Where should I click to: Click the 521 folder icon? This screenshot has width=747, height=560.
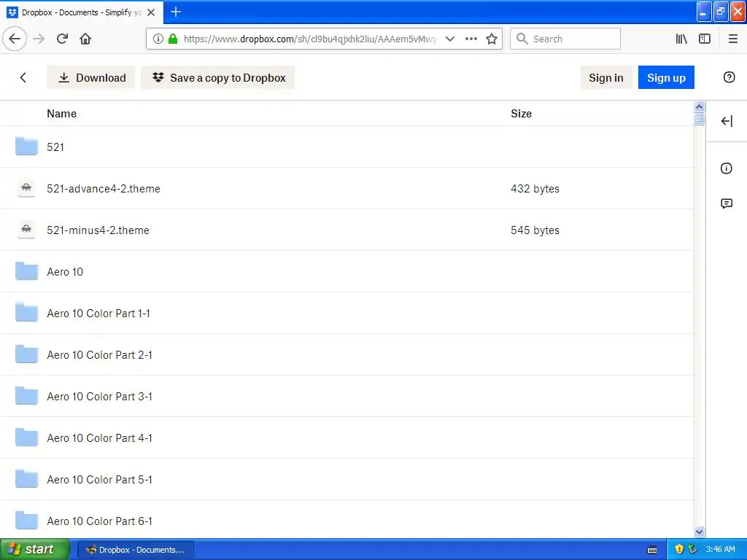pos(26,146)
